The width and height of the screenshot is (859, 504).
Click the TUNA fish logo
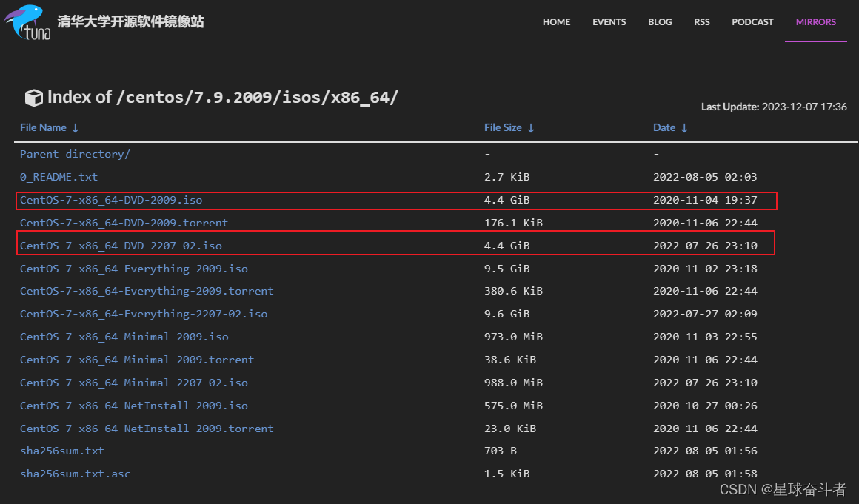(x=27, y=22)
